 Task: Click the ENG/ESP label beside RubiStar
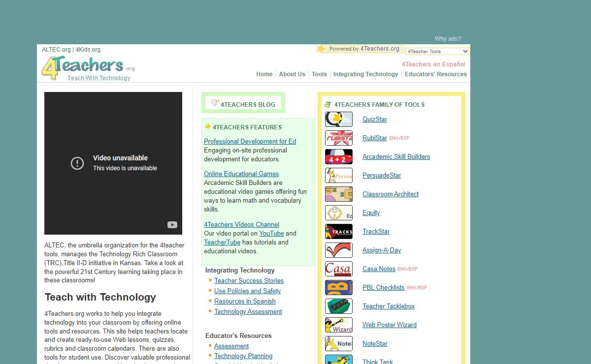point(399,138)
